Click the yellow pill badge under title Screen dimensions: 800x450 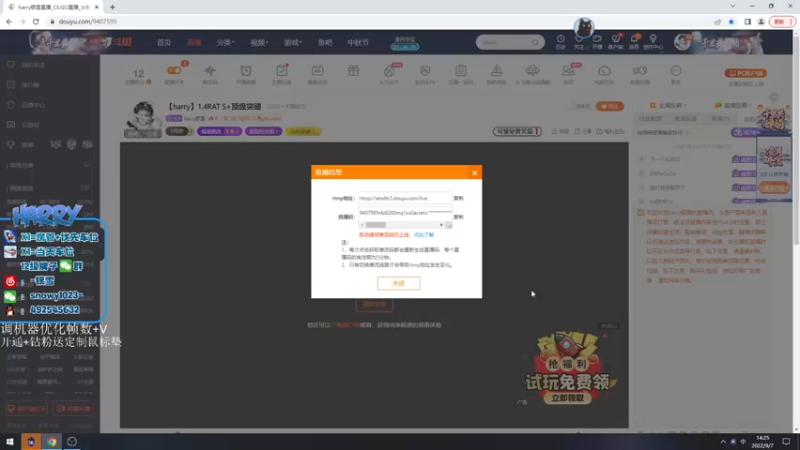tap(303, 132)
